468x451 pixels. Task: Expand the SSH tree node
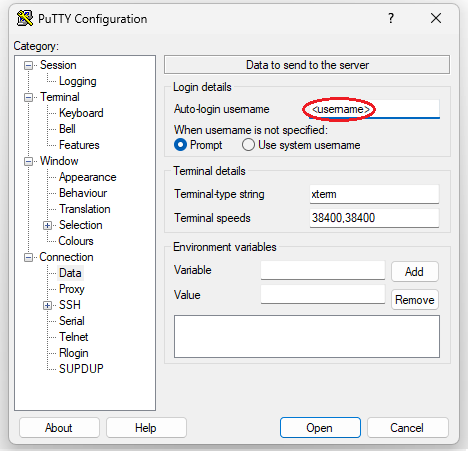tap(47, 305)
